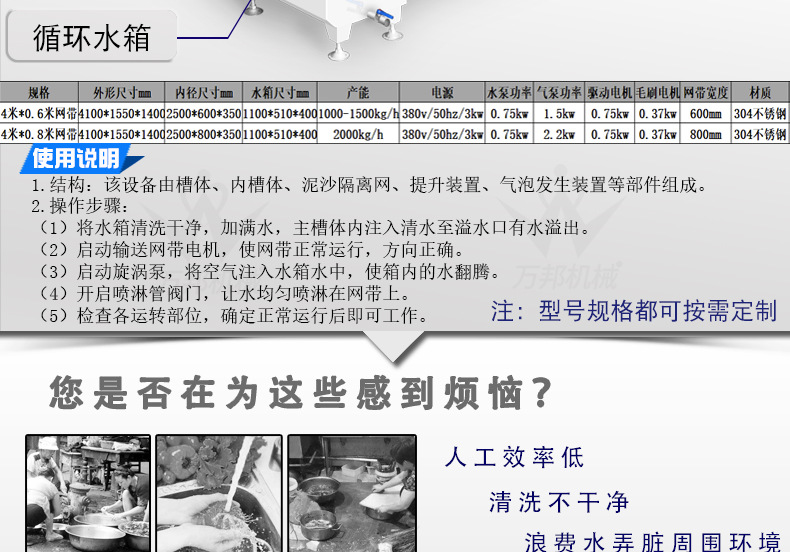
Task: Click the 产能 column header
Action: (x=358, y=92)
